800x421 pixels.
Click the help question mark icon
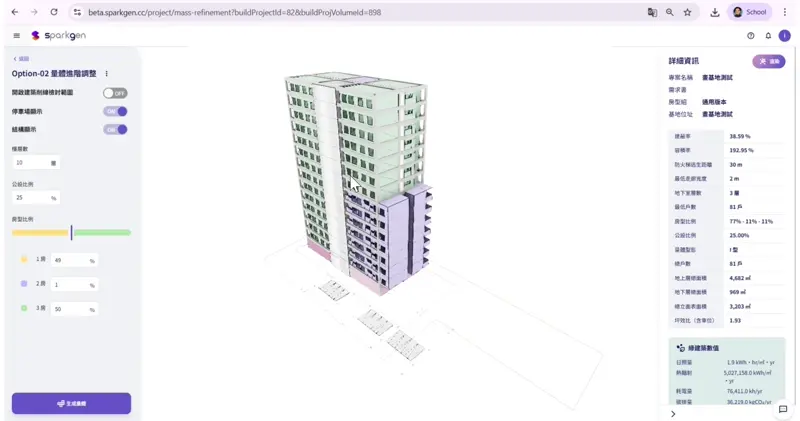pyautogui.click(x=750, y=35)
